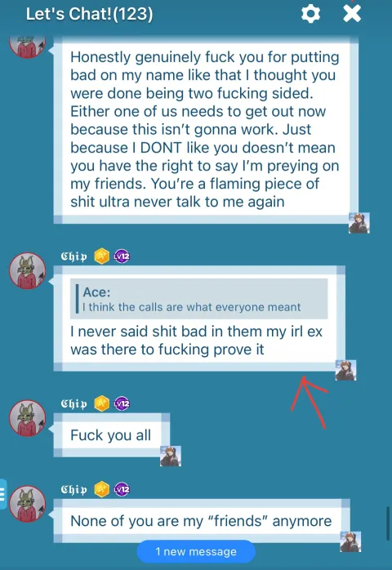Screen dimensions: 392x570
Task: Tap the LV12 badge above "None of you" message
Action: click(x=122, y=489)
